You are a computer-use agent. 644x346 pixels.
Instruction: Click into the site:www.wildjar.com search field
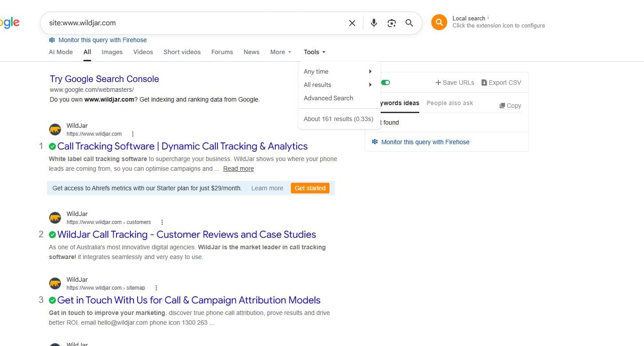pos(195,23)
